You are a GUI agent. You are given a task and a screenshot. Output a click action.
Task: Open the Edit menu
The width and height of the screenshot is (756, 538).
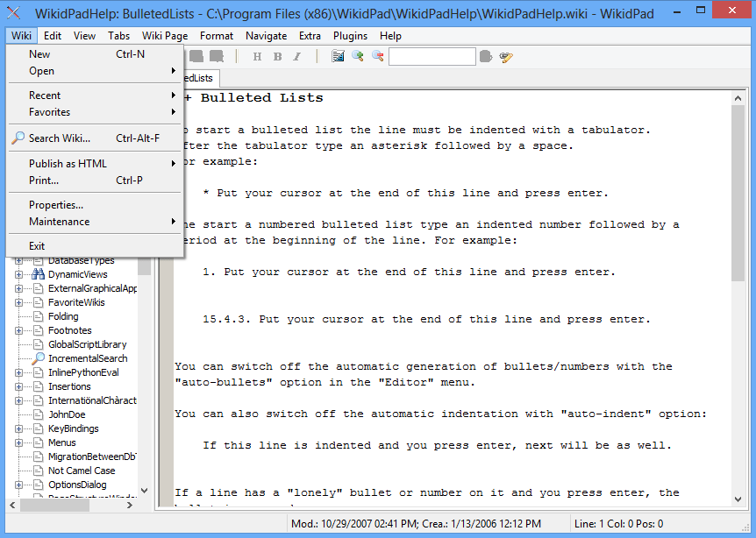52,36
